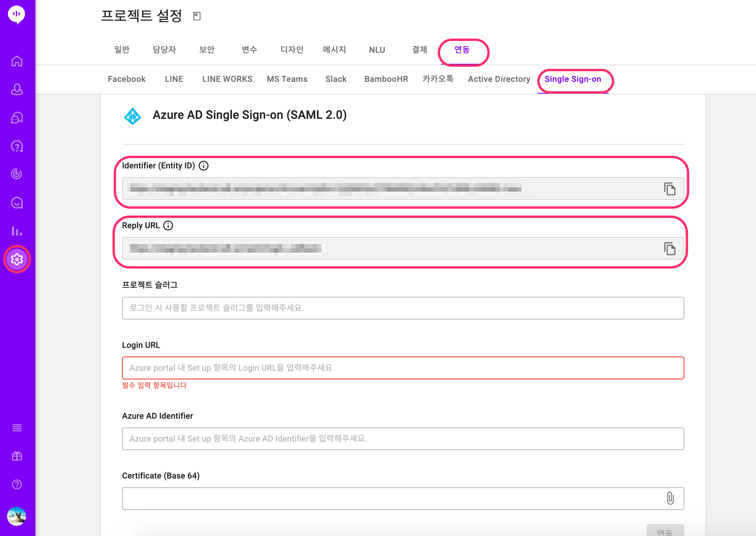Screen dimensions: 756x536
Task: Switch to the 담당자 tab
Action: tap(165, 50)
